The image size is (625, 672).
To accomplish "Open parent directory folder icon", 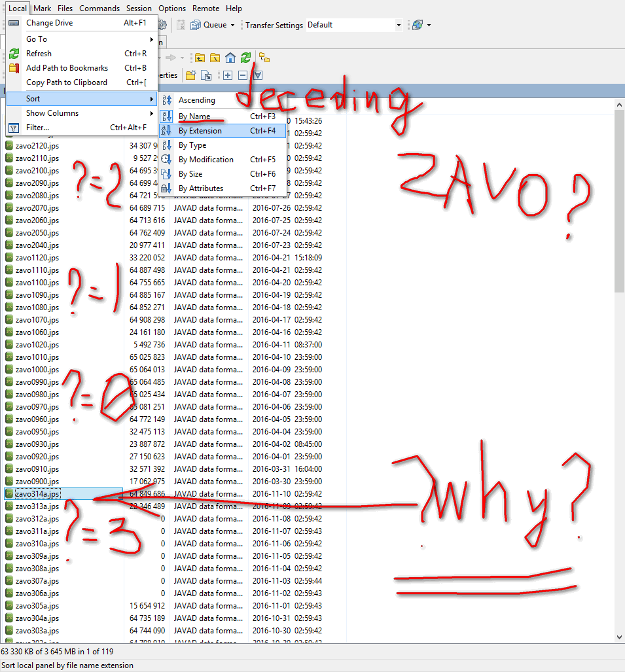I will [200, 58].
